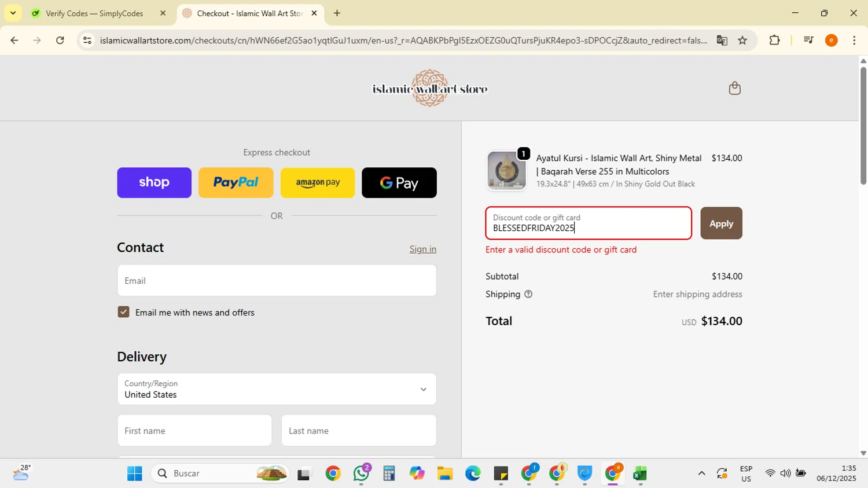Open the shopping bag cart icon
Image resolution: width=868 pixels, height=488 pixels.
(x=734, y=88)
